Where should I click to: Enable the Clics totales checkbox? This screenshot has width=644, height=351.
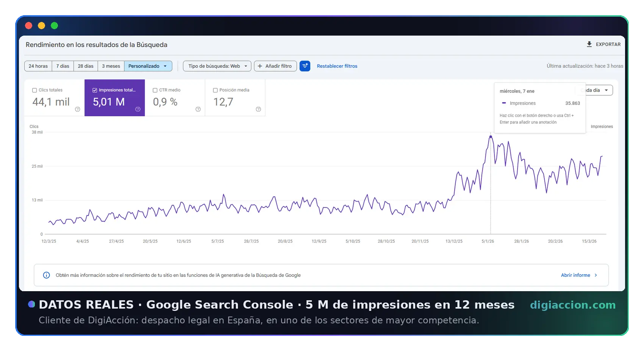tap(34, 90)
